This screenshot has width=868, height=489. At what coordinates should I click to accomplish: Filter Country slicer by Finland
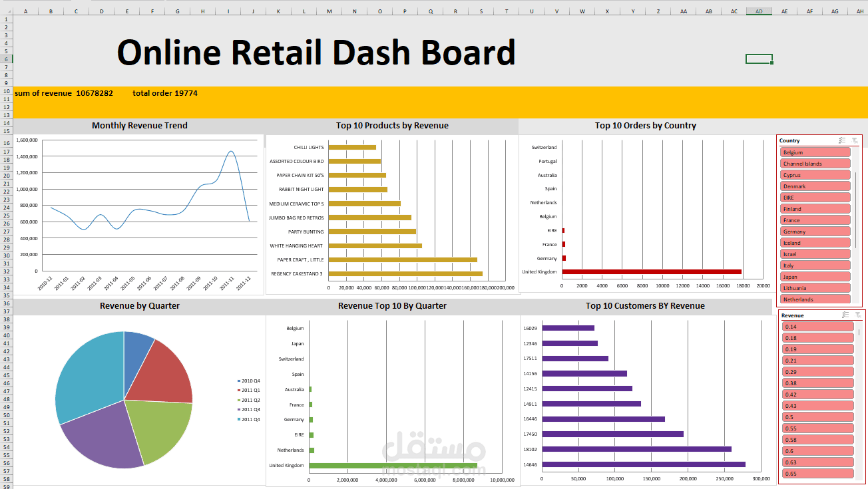(x=815, y=209)
